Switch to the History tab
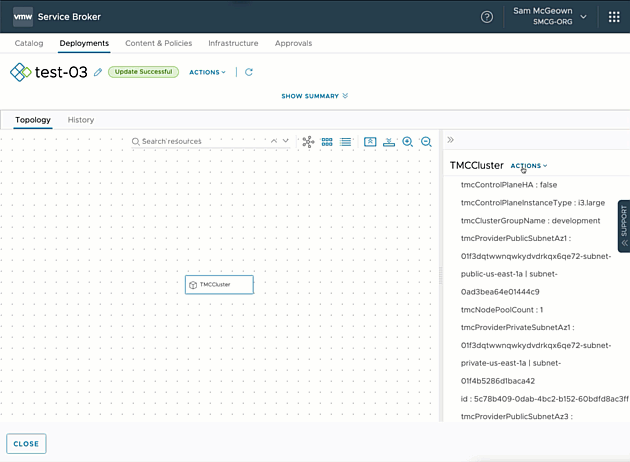The height and width of the screenshot is (462, 630). click(81, 120)
